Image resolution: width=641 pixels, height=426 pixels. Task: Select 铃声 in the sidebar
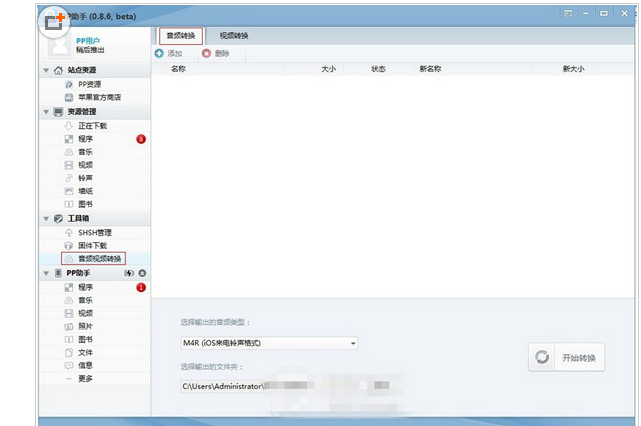(95, 178)
